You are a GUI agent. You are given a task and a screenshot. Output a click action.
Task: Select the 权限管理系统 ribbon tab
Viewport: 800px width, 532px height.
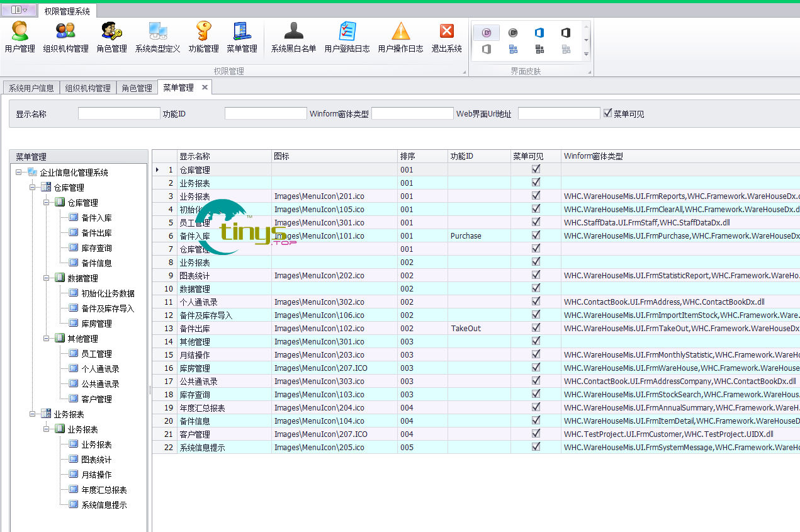67,11
